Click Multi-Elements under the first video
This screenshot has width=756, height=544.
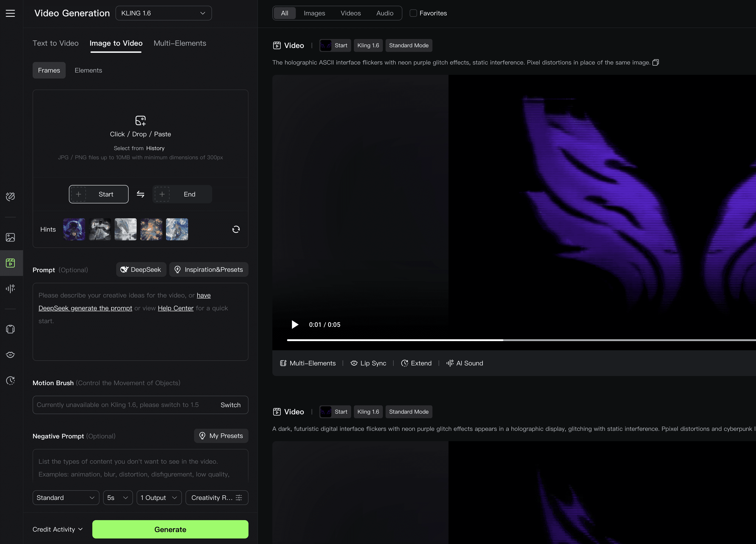pos(308,363)
